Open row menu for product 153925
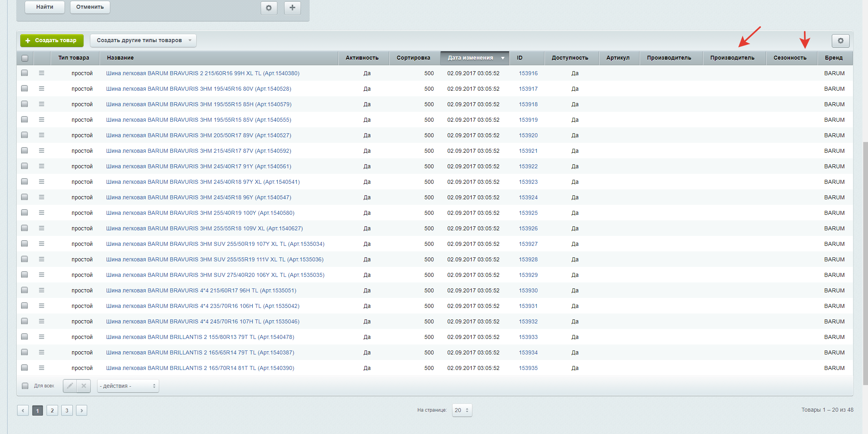868x434 pixels. pos(41,213)
